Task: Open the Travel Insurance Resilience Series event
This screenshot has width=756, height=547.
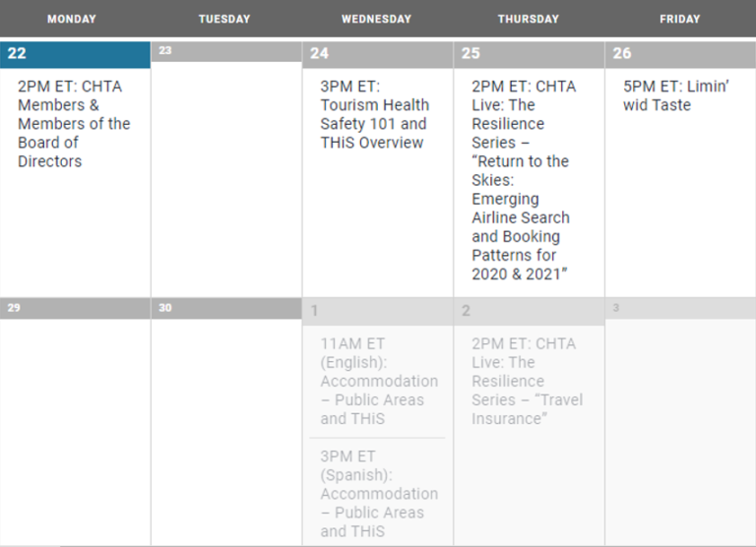Action: pos(527,381)
